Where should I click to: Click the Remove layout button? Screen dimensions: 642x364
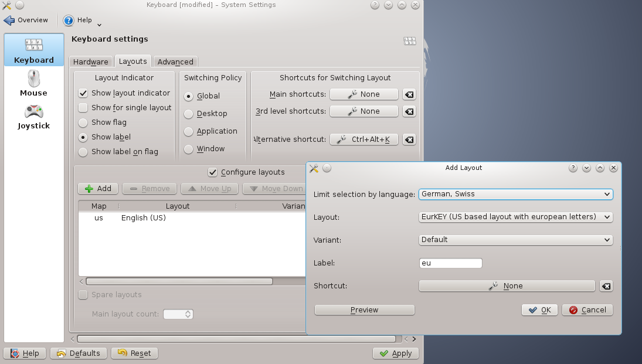(x=150, y=188)
